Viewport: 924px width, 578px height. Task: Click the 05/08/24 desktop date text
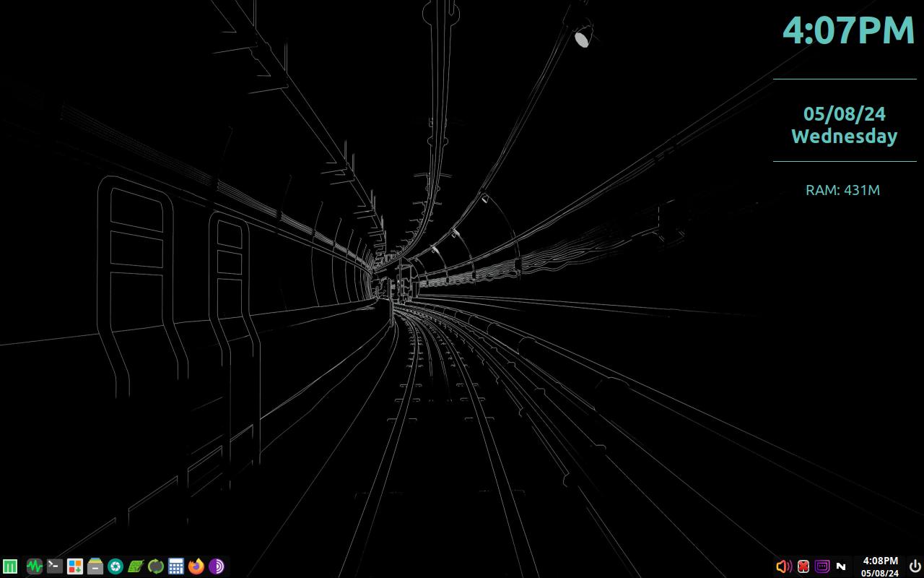click(x=844, y=113)
